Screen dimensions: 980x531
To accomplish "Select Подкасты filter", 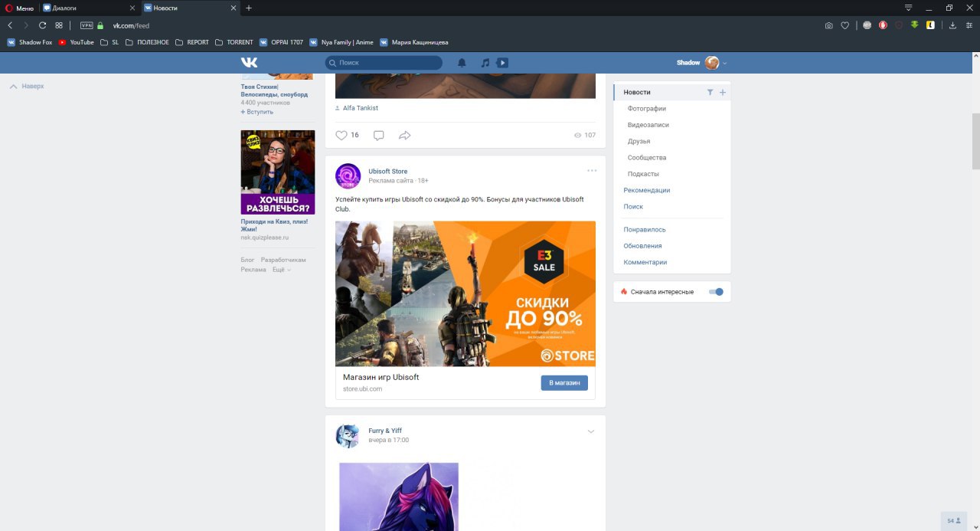I will pos(643,174).
